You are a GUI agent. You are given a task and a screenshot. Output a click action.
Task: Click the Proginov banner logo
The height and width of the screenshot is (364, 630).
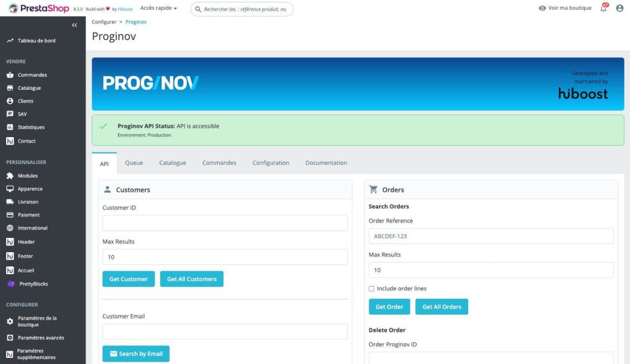coord(151,83)
